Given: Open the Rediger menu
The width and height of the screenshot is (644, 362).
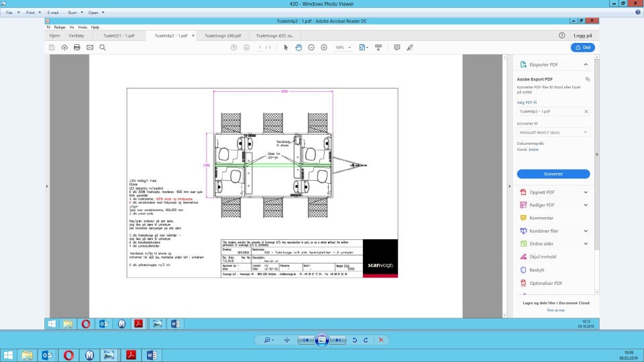Looking at the screenshot, I should pyautogui.click(x=60, y=27).
